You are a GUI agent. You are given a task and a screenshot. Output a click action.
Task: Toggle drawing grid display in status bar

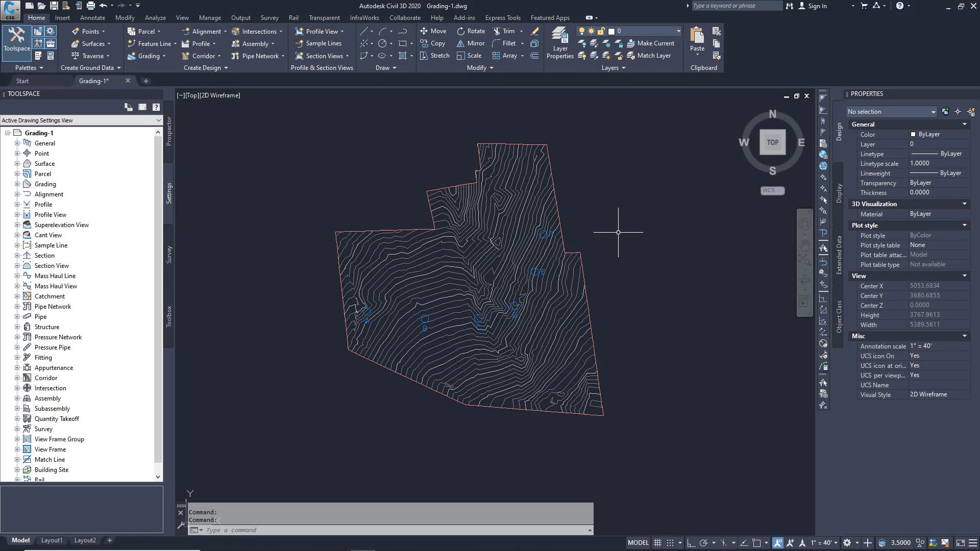coord(658,543)
